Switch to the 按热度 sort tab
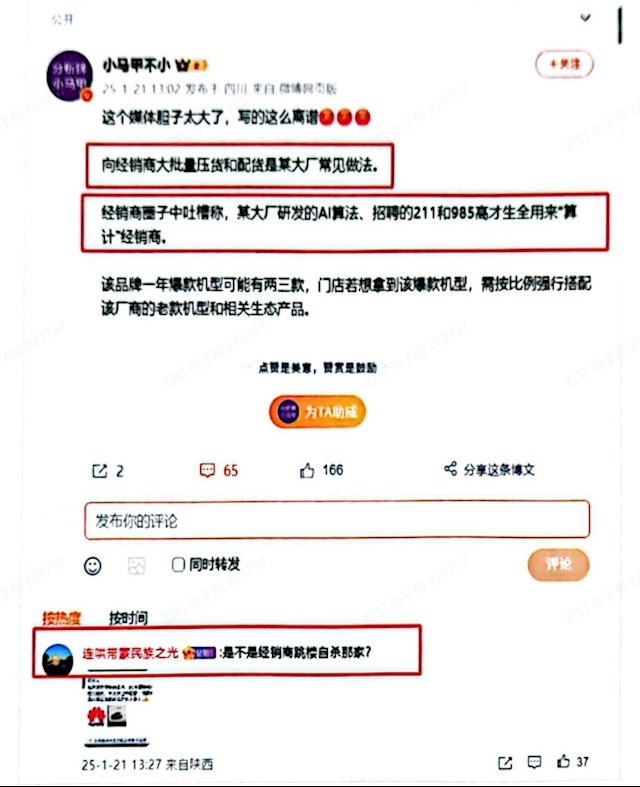 61,618
